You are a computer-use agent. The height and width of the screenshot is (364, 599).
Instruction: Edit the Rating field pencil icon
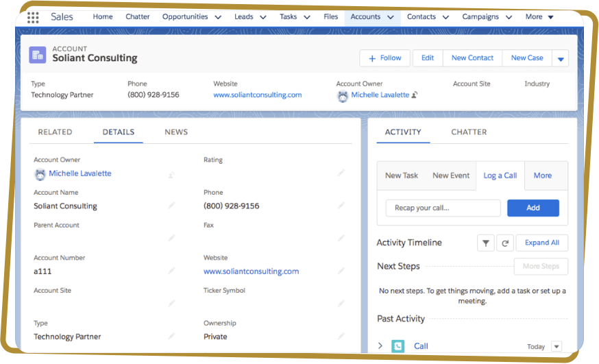[341, 173]
